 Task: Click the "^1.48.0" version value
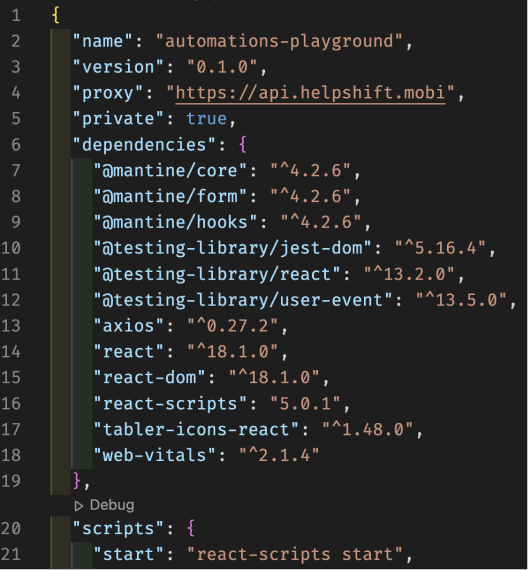click(x=368, y=429)
